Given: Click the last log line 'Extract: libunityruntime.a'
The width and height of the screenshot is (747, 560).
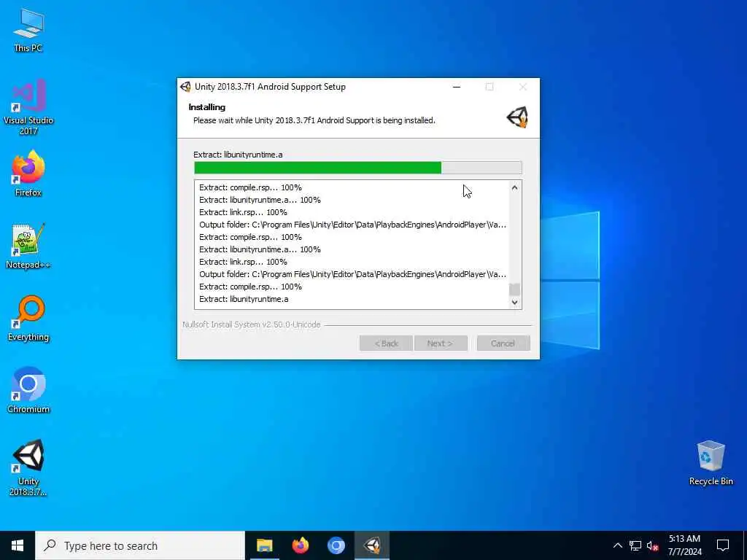Looking at the screenshot, I should coord(244,299).
